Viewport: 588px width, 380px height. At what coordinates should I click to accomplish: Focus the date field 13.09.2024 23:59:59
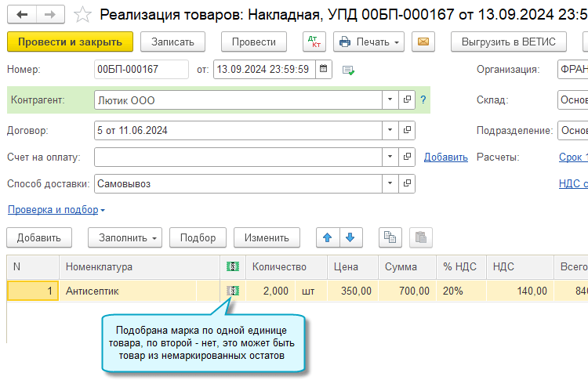(x=264, y=69)
